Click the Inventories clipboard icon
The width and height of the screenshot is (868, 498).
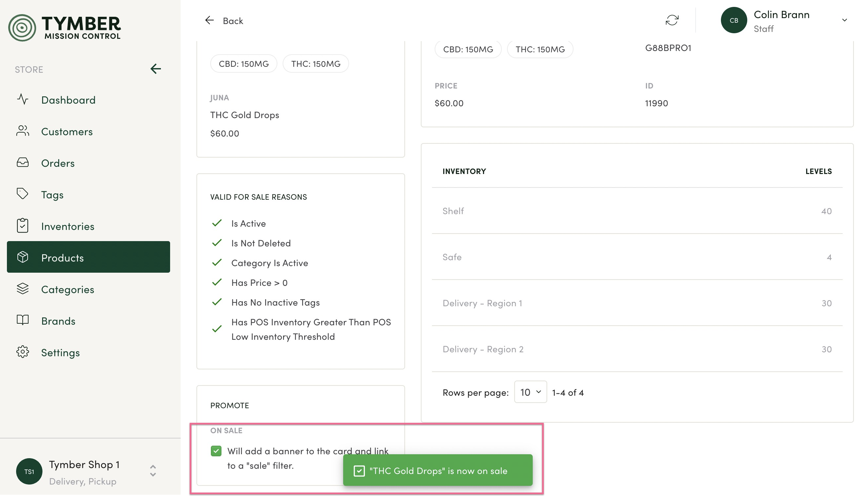(23, 226)
